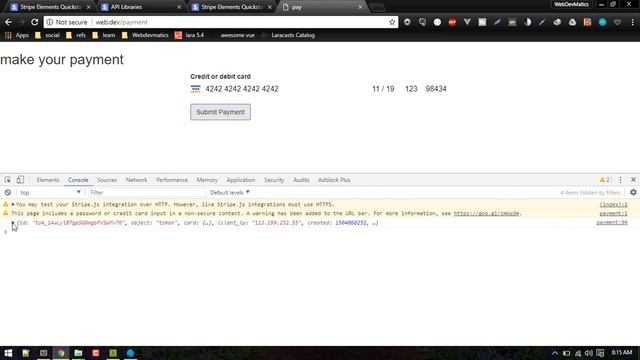Open the social bookmarks folder
Viewport: 640px width, 360px height.
tap(47, 35)
